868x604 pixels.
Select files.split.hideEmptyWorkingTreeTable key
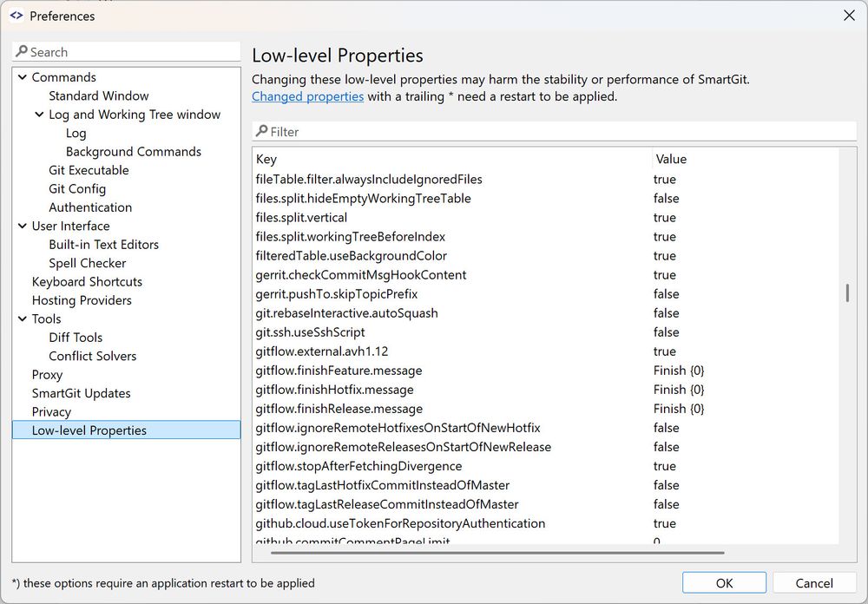tap(363, 198)
